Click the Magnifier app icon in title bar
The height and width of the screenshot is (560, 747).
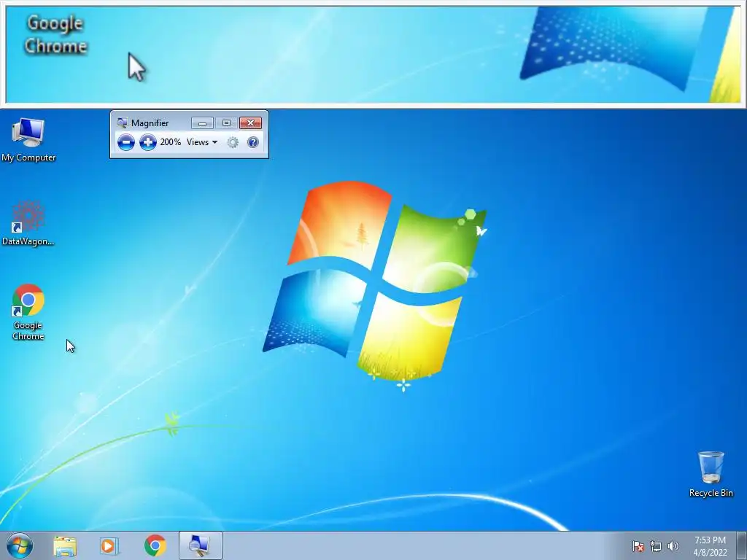click(x=122, y=122)
